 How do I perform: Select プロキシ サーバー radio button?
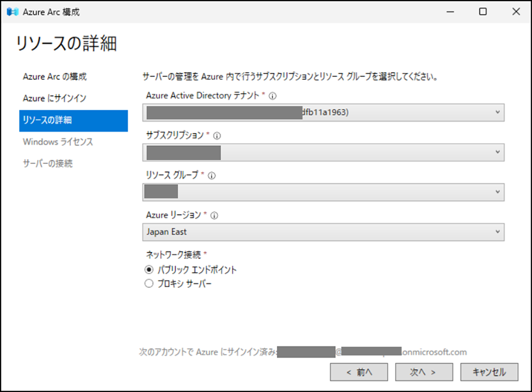[149, 283]
